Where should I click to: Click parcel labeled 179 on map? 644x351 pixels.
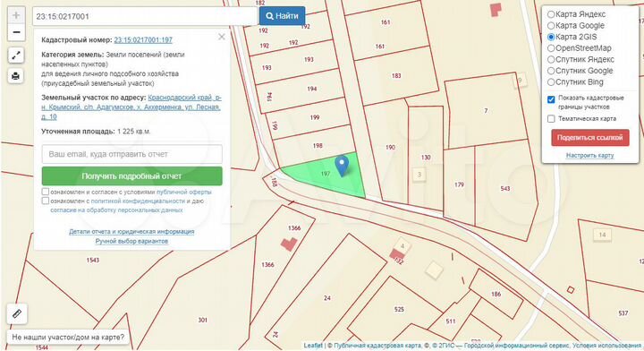459,185
